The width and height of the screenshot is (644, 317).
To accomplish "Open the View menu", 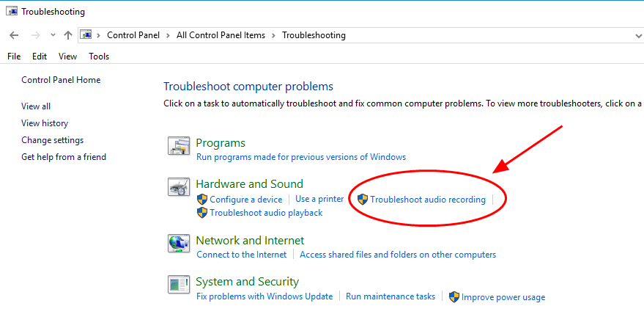I will point(67,57).
